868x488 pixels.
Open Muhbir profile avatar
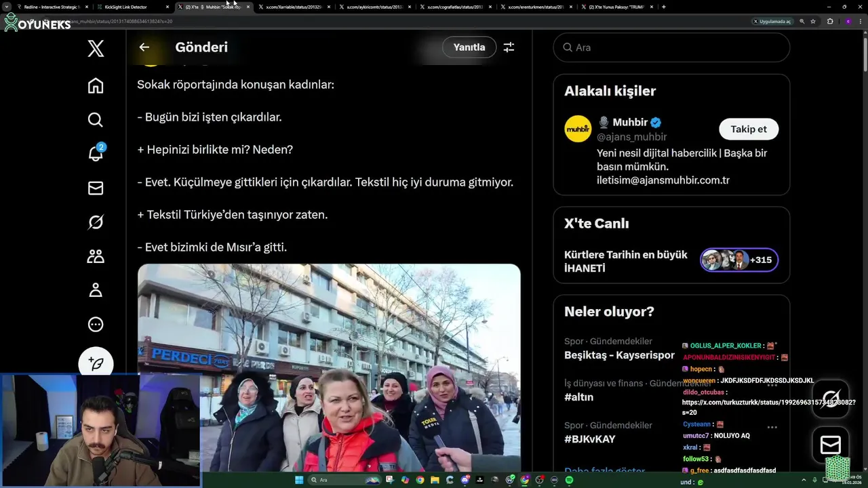click(x=578, y=129)
